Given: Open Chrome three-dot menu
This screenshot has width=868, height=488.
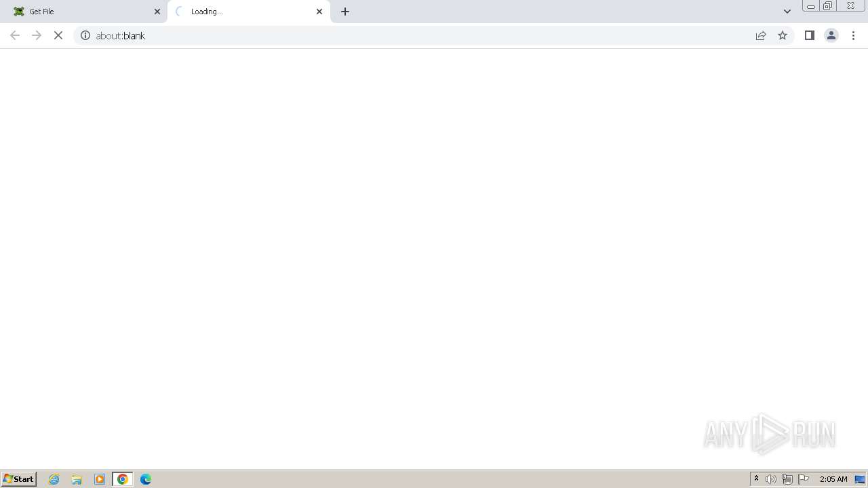Looking at the screenshot, I should (x=853, y=35).
